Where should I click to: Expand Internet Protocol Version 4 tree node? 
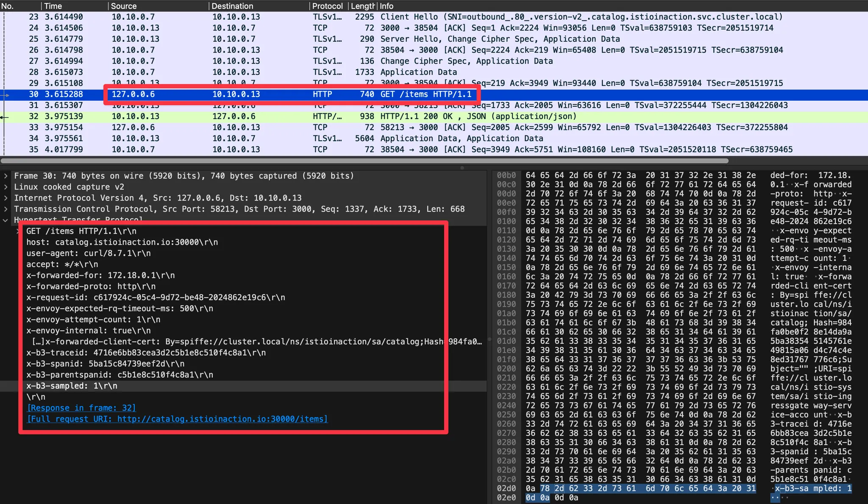click(6, 198)
